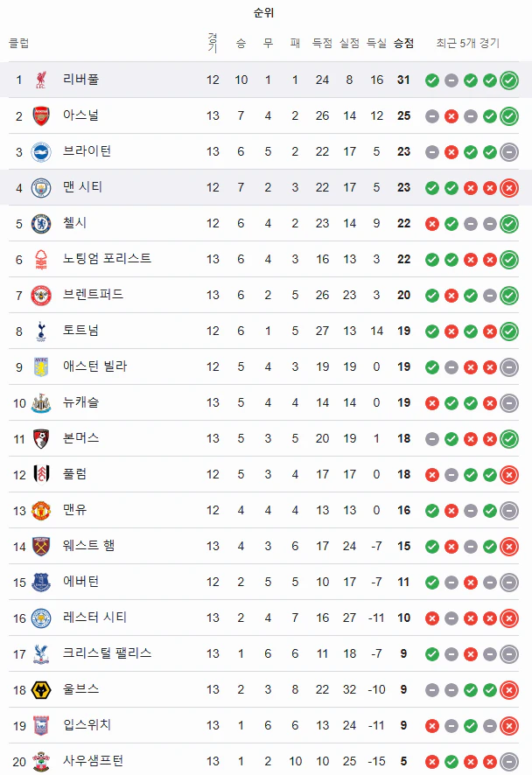Open the 사우샘프턴 team link

pos(93,760)
